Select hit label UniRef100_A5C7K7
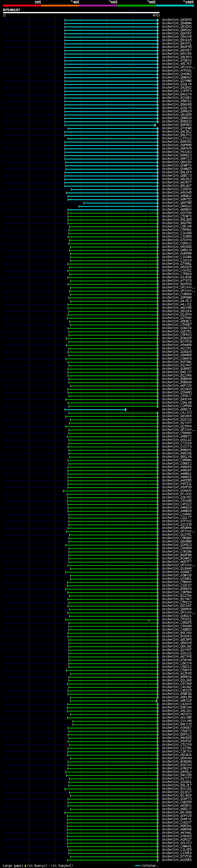 [177, 64]
